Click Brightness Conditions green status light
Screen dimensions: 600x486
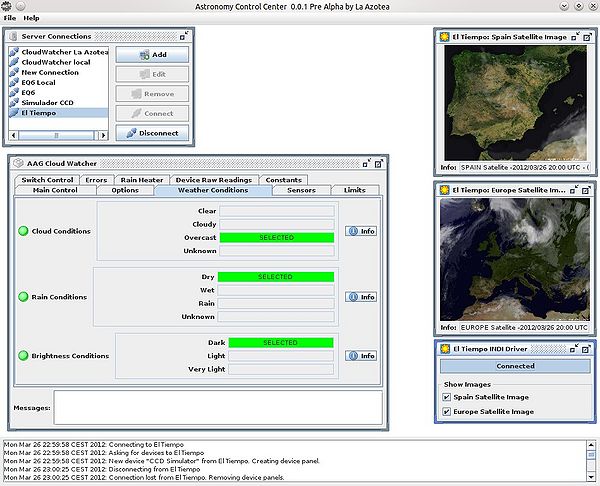point(23,356)
